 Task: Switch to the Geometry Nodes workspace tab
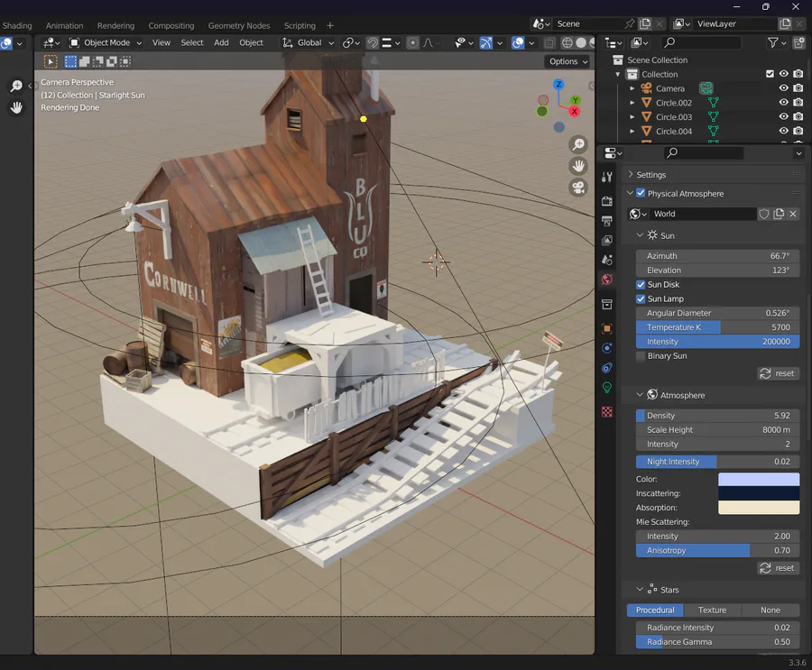pos(239,25)
